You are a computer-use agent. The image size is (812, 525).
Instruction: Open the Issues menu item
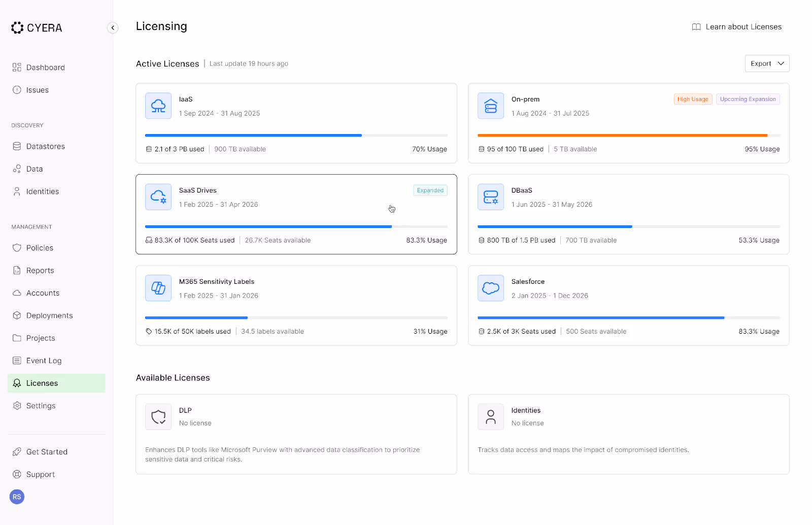(x=56, y=90)
